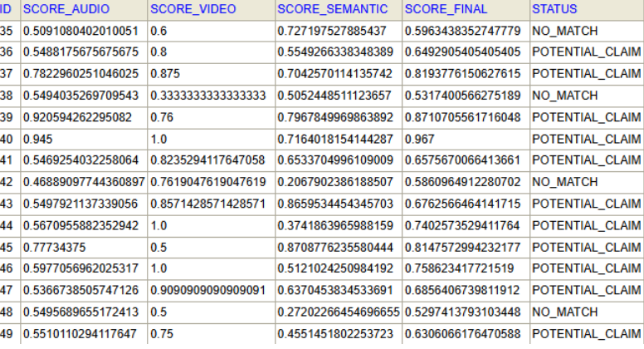Select video score 0.3333333333333333

208,96
